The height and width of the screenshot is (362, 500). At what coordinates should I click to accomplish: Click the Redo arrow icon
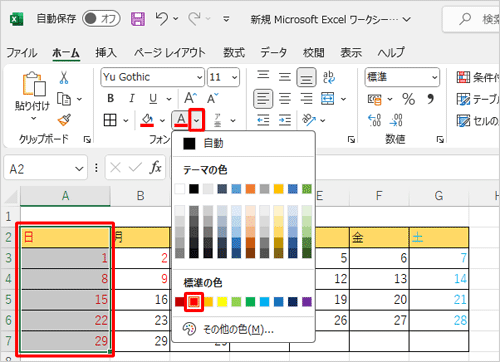[194, 19]
